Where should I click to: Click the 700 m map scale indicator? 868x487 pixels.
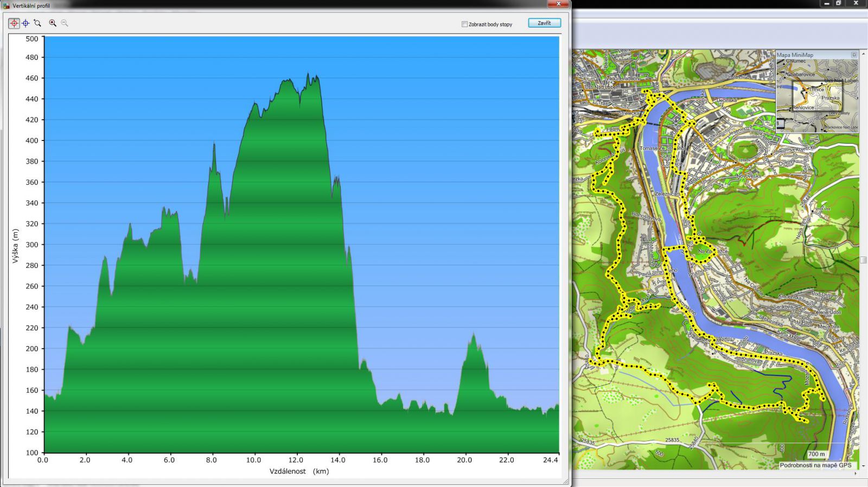click(x=816, y=454)
